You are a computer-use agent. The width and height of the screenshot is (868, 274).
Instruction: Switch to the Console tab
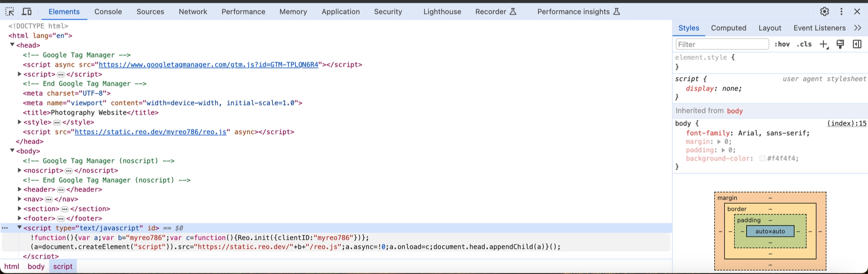[x=108, y=12]
